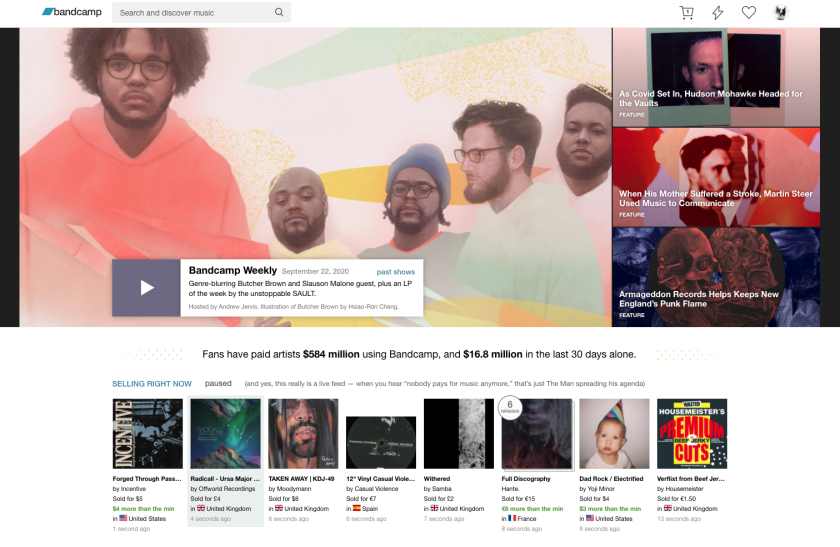Click the $584 million figure

(331, 354)
